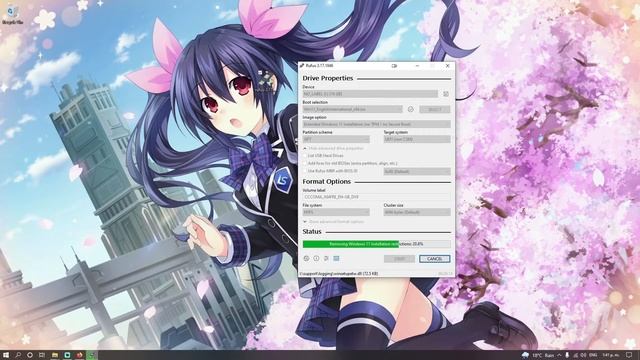Viewport: 640px width, 360px height.
Task: Open the teal app icon on taskbar
Action: click(67, 355)
